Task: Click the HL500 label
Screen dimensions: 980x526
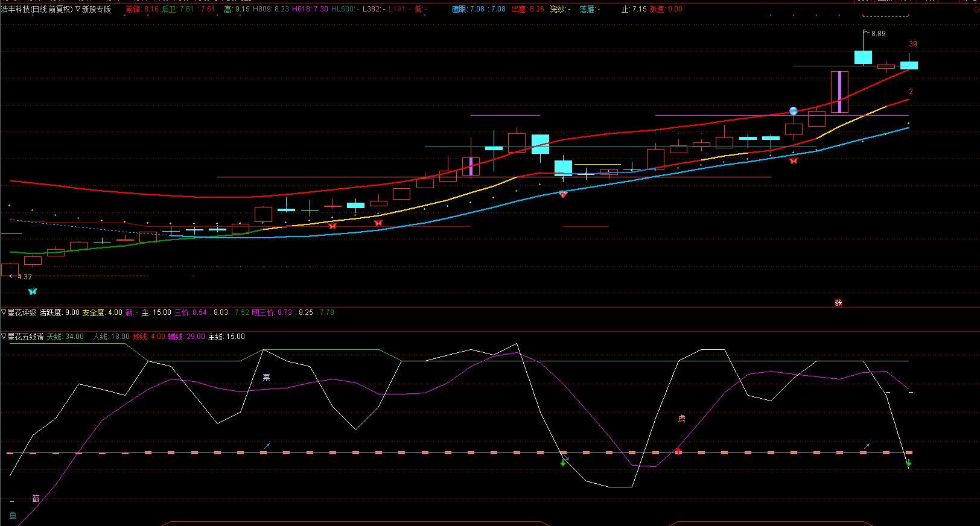Action: (x=345, y=9)
